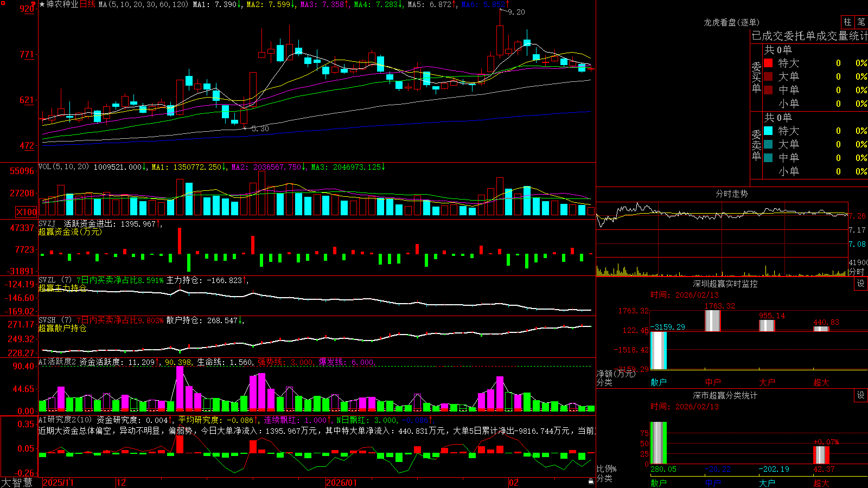Click the lock icon at timeline right end

pos(591,481)
